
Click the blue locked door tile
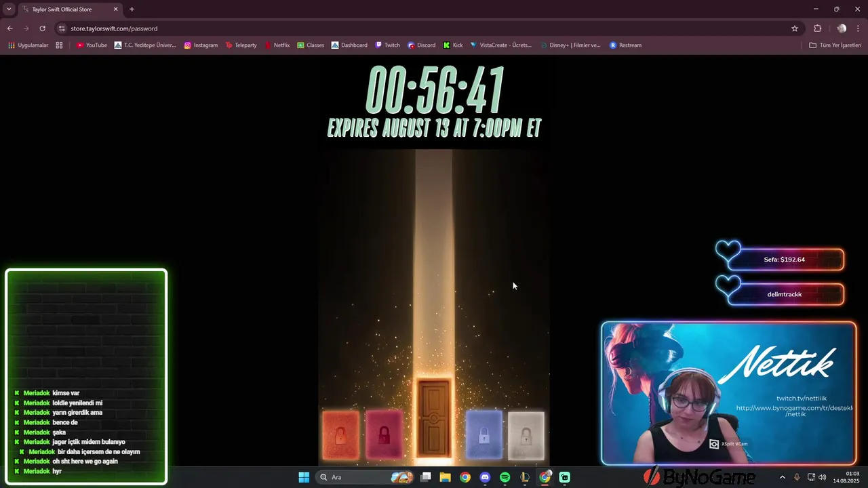pos(484,434)
